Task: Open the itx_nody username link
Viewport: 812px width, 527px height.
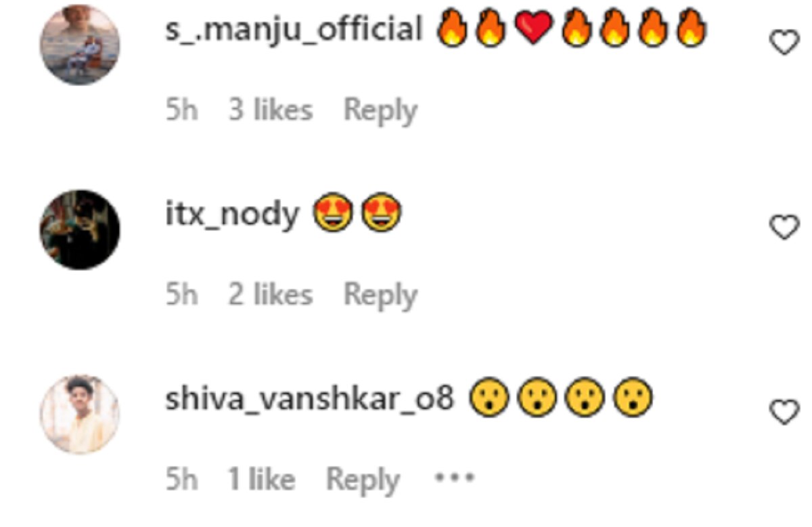Action: [x=232, y=216]
